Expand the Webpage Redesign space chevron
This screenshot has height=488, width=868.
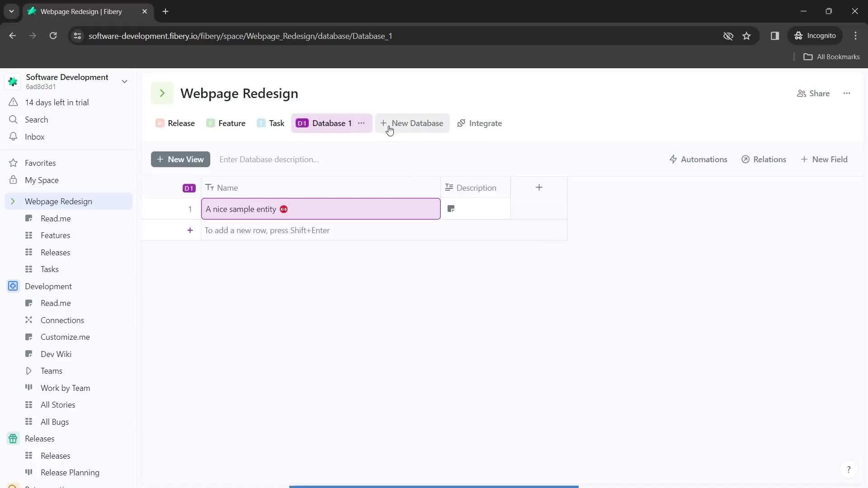click(x=13, y=202)
